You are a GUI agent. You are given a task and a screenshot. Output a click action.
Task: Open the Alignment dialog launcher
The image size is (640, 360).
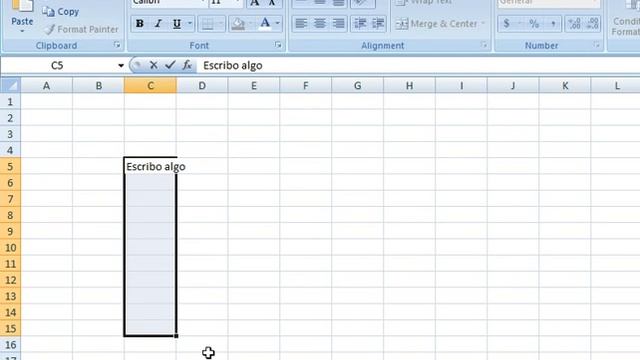(484, 45)
